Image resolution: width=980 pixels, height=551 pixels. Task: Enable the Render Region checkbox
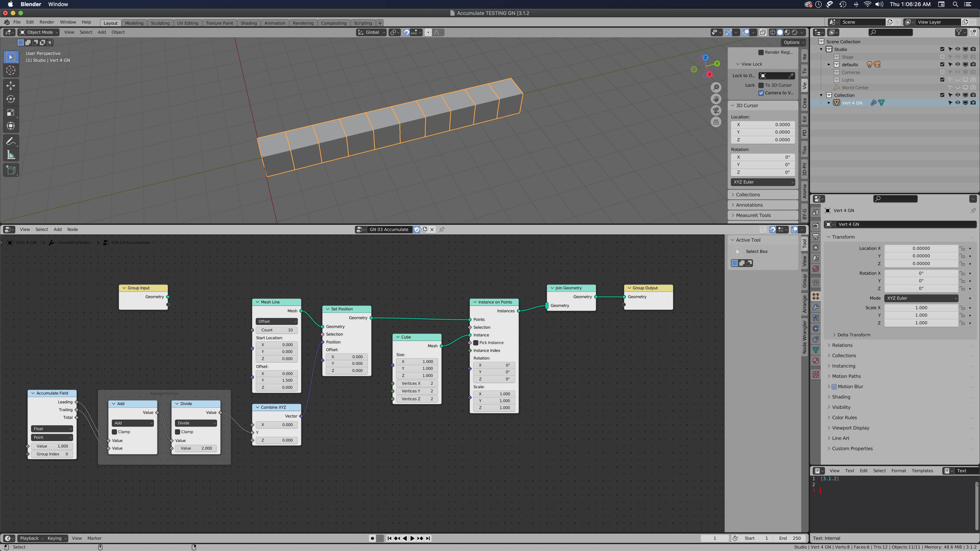point(761,52)
